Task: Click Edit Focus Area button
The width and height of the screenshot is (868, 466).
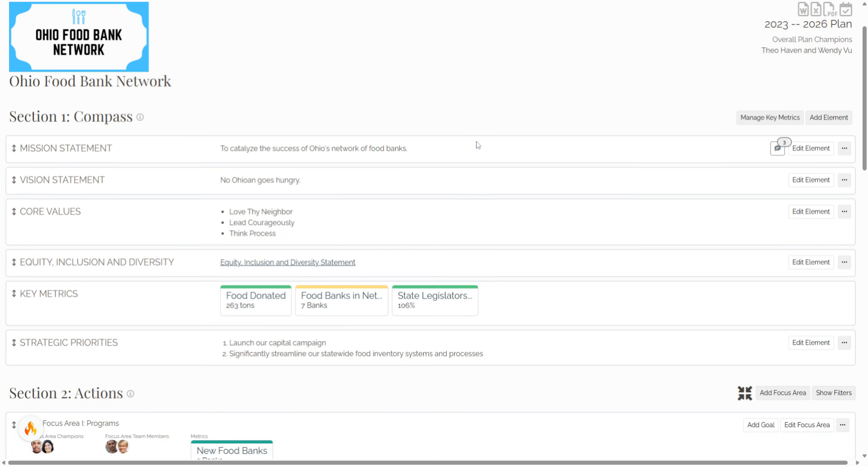Action: (x=807, y=425)
